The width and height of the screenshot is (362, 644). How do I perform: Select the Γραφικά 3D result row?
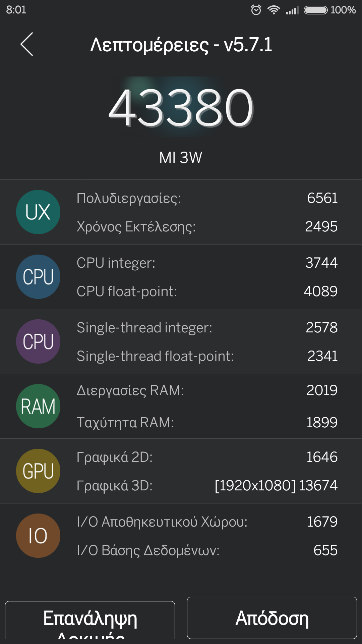[x=206, y=485]
